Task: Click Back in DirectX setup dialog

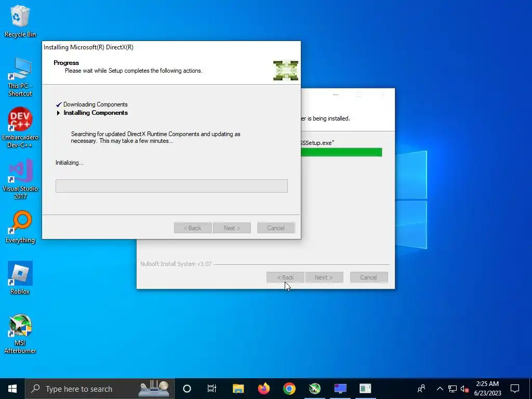Action: point(193,228)
